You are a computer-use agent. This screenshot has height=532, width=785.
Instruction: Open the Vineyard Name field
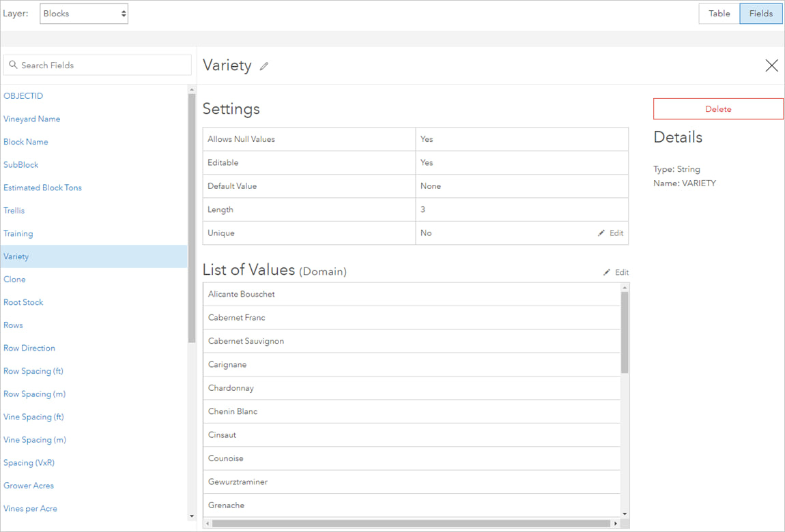coord(31,119)
